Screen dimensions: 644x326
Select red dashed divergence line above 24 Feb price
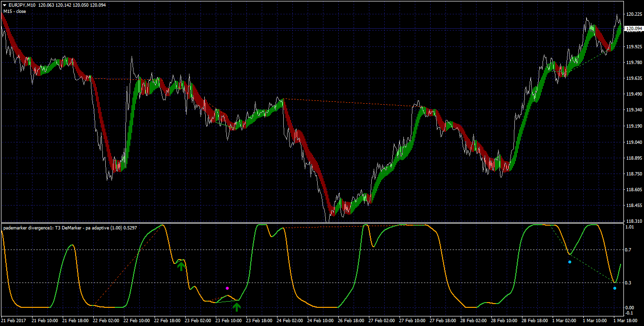tap(348, 102)
